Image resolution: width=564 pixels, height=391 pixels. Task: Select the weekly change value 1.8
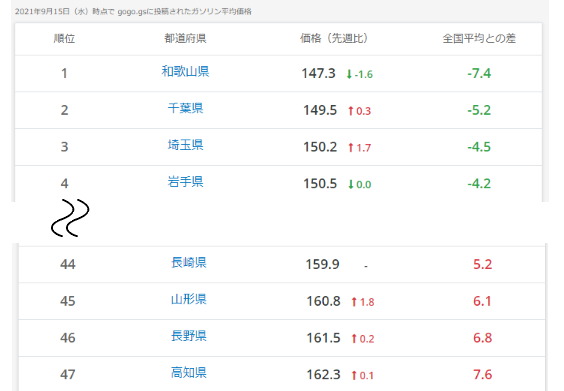click(367, 302)
